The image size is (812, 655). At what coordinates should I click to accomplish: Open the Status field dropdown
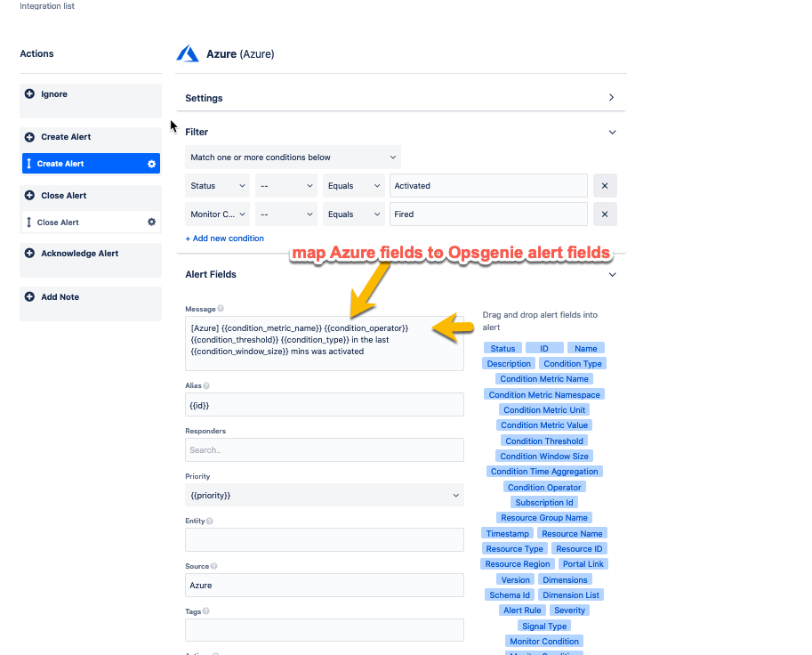coord(218,185)
